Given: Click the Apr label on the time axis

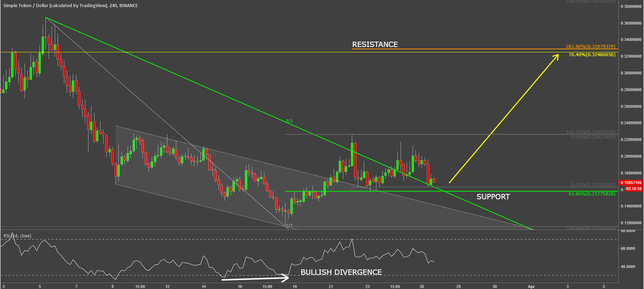Looking at the screenshot, I should point(531,286).
